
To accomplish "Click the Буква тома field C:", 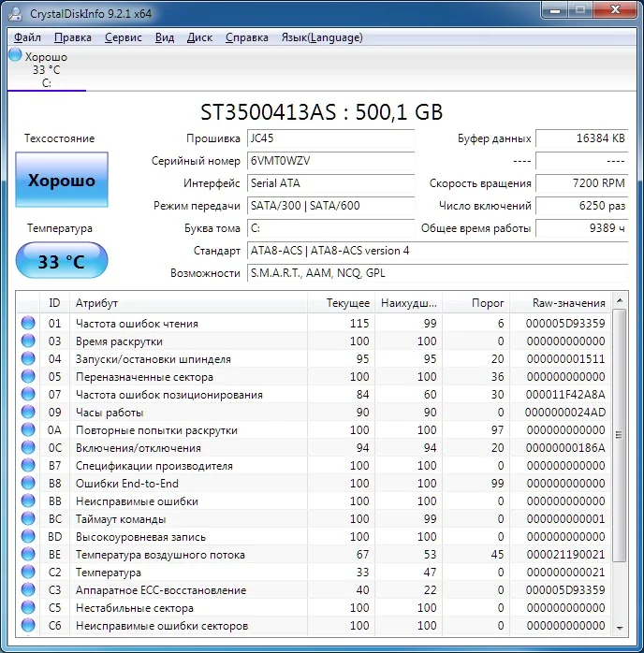I will pyautogui.click(x=330, y=228).
